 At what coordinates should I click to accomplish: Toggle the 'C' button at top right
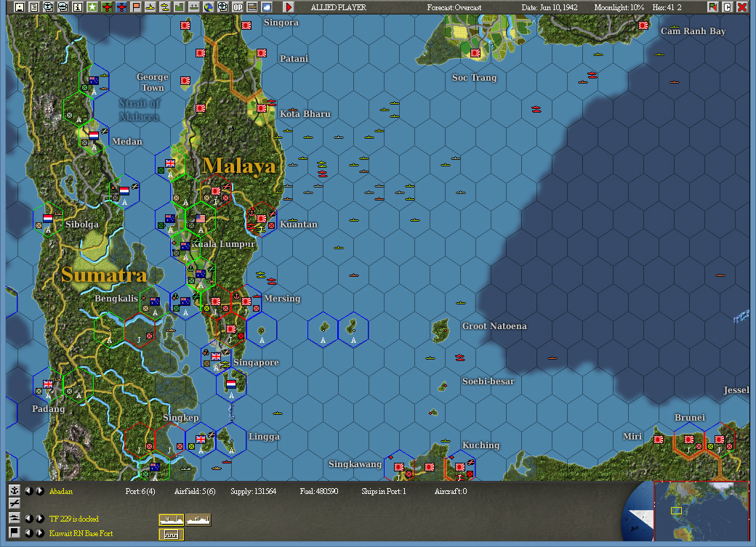pos(727,7)
